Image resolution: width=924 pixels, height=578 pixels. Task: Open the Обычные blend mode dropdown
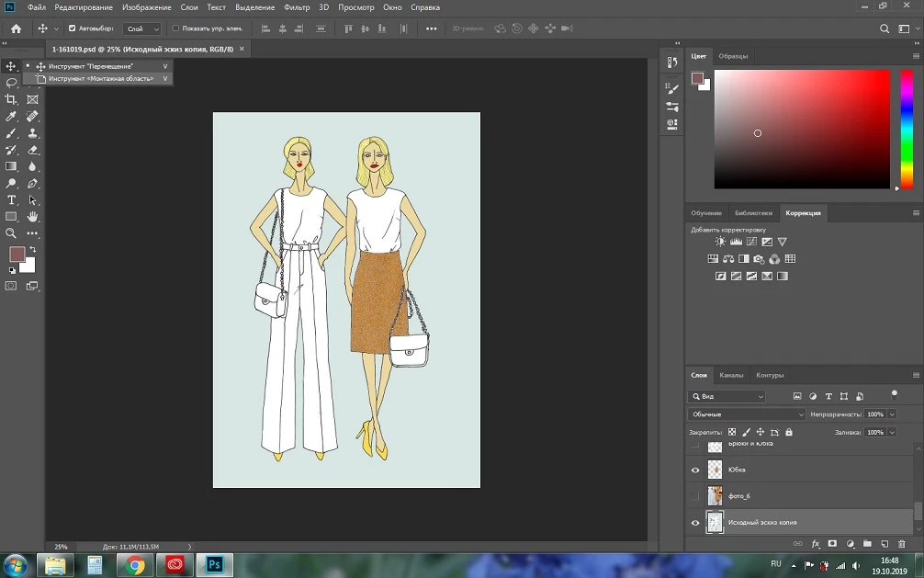[x=747, y=414]
